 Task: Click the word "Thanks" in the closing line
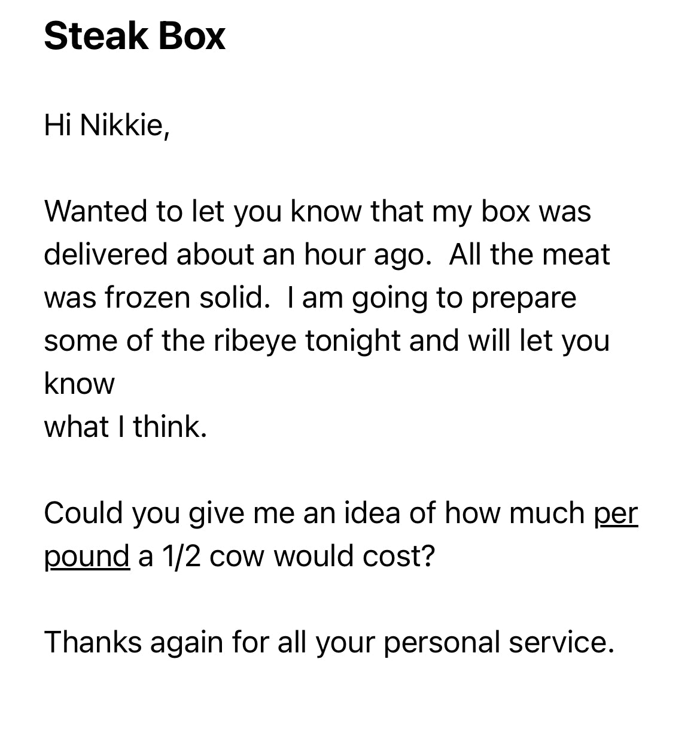pyautogui.click(x=92, y=642)
